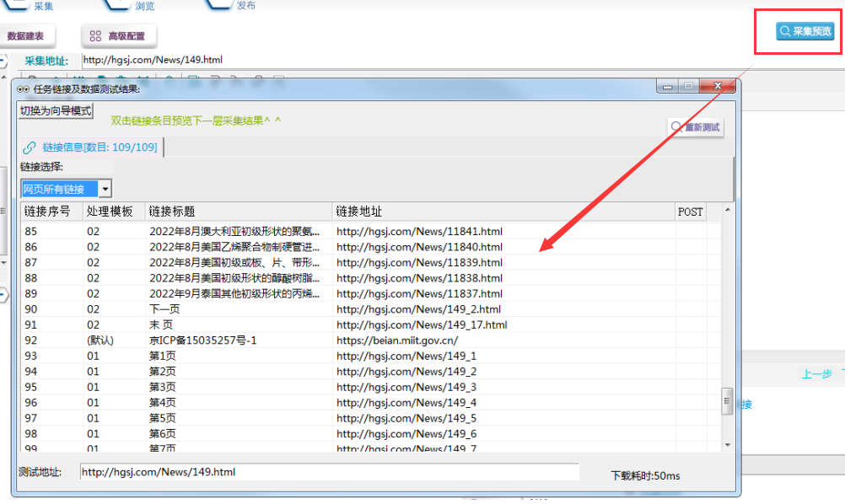Select the 下一页 link row
Image resolution: width=845 pixels, height=504 pixels.
[x=371, y=309]
